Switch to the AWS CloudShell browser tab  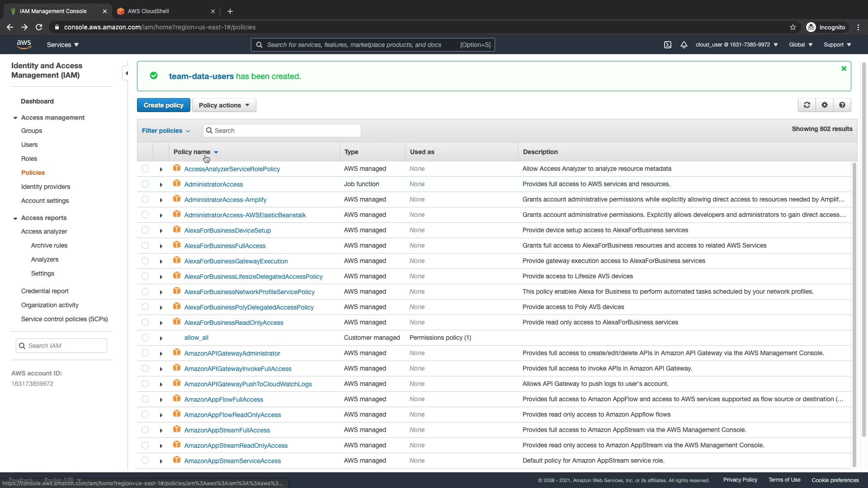pyautogui.click(x=148, y=11)
